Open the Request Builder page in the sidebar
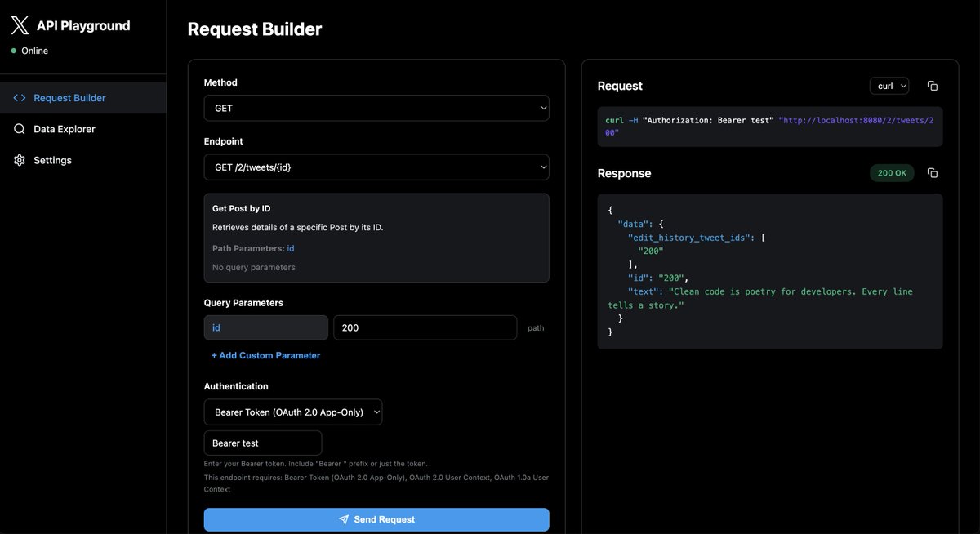The image size is (980, 534). click(83, 98)
